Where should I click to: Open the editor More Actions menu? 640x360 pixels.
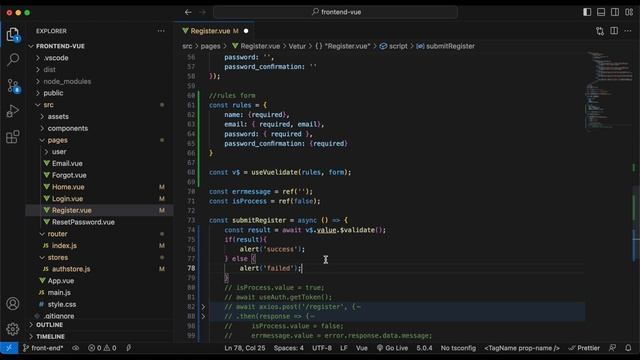628,31
